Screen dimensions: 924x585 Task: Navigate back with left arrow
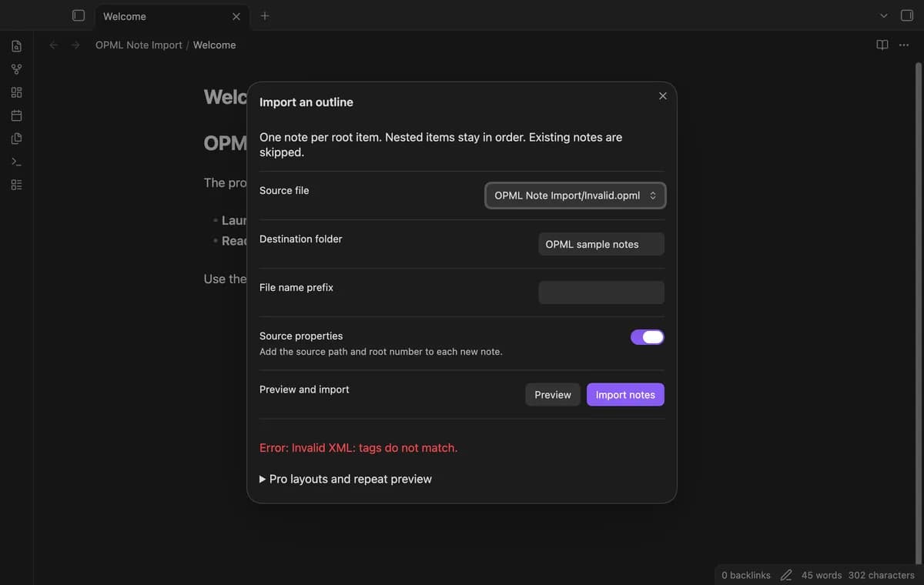click(x=54, y=45)
